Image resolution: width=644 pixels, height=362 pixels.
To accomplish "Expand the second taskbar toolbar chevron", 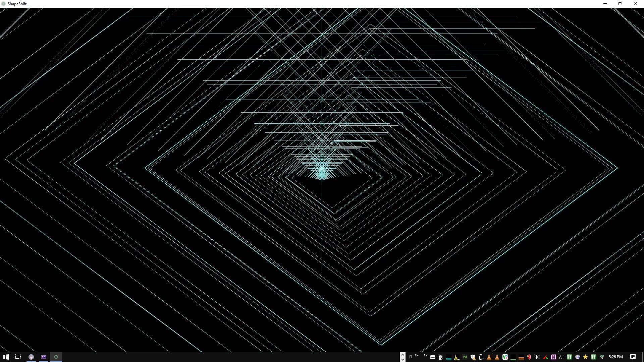I will [x=425, y=355].
